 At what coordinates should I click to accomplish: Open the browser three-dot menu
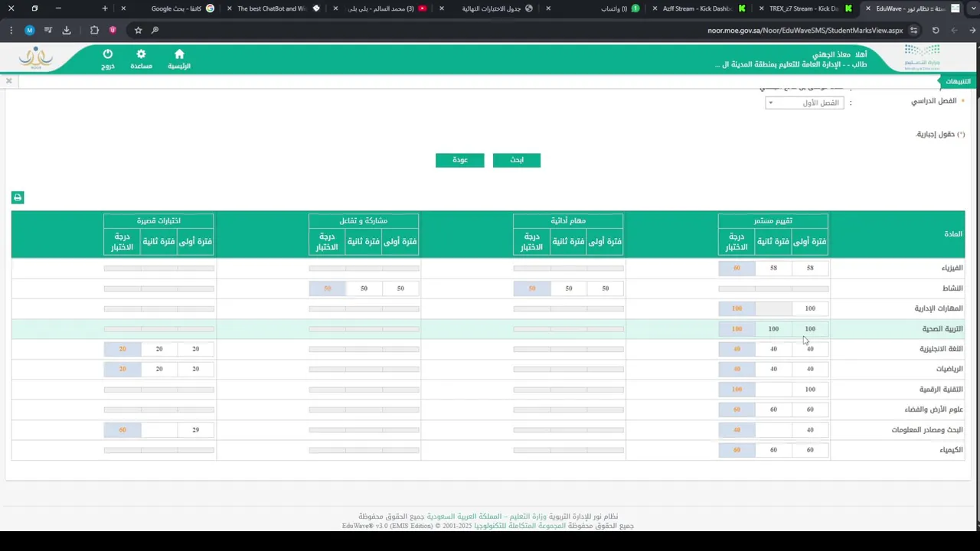pos(11,30)
